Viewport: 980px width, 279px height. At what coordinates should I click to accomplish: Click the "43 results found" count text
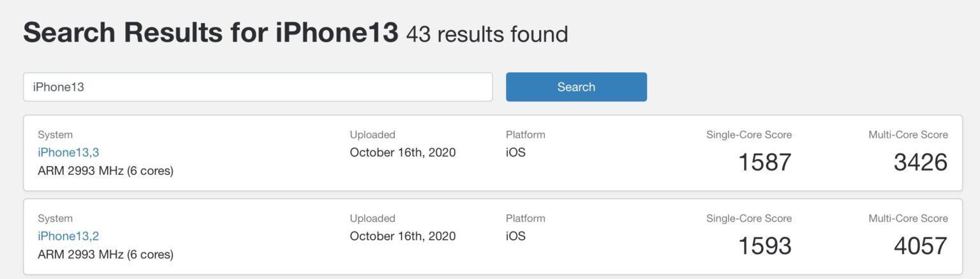pos(487,34)
